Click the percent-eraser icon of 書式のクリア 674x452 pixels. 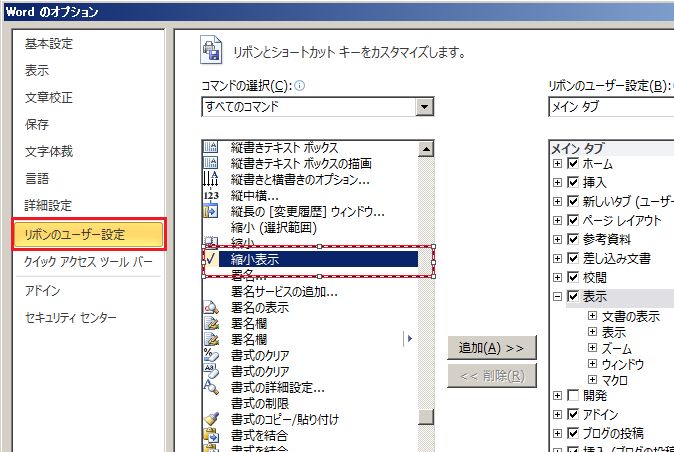tap(211, 355)
